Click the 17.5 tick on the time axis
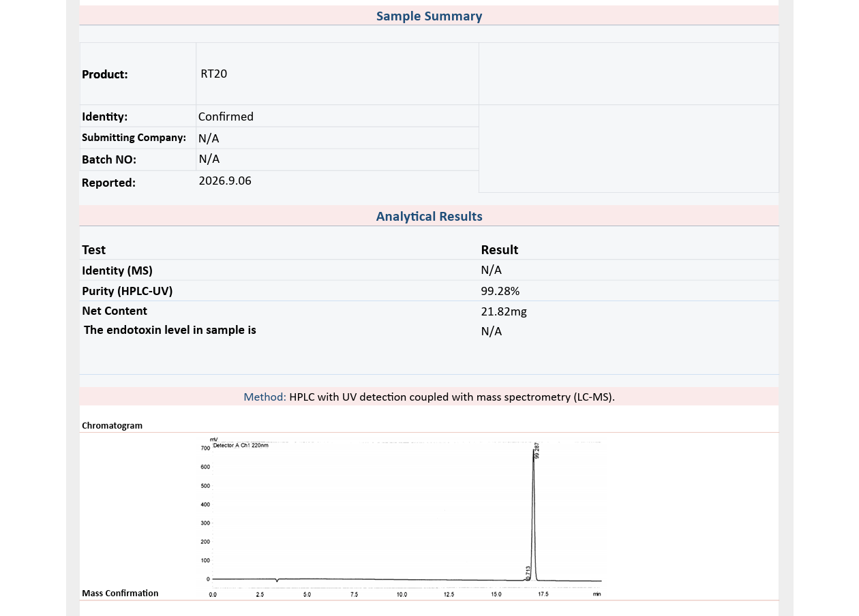The image size is (859, 616). click(543, 594)
